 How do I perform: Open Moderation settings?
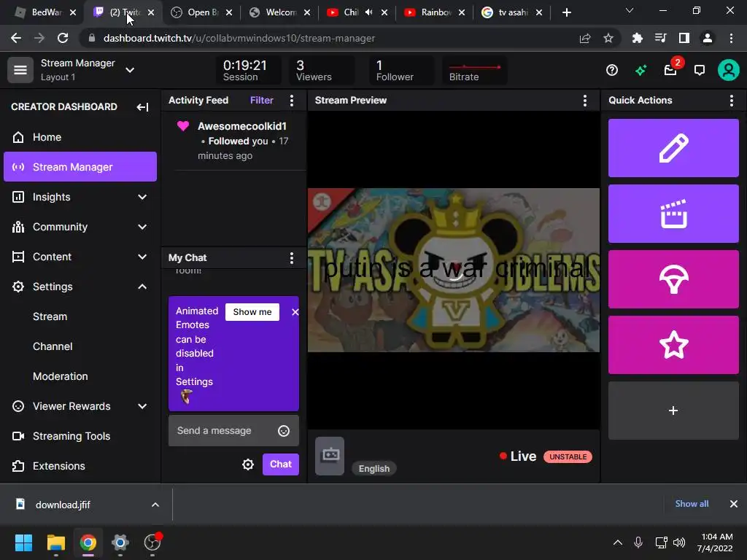click(61, 376)
